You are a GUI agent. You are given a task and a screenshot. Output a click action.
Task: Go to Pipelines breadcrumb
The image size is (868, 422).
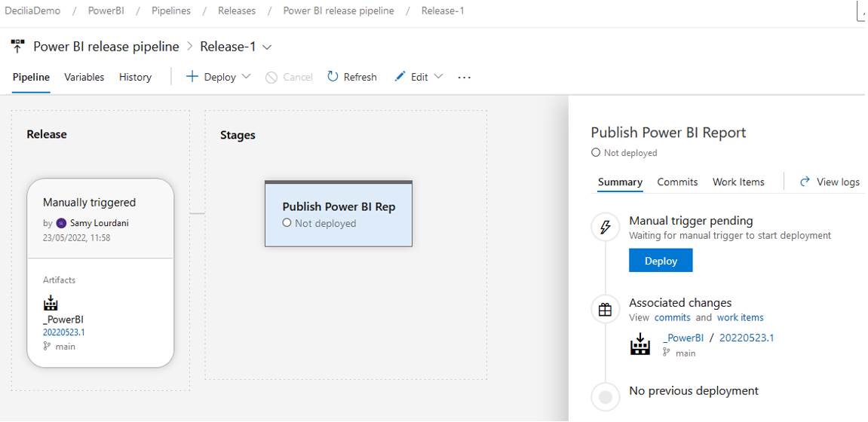click(x=171, y=11)
